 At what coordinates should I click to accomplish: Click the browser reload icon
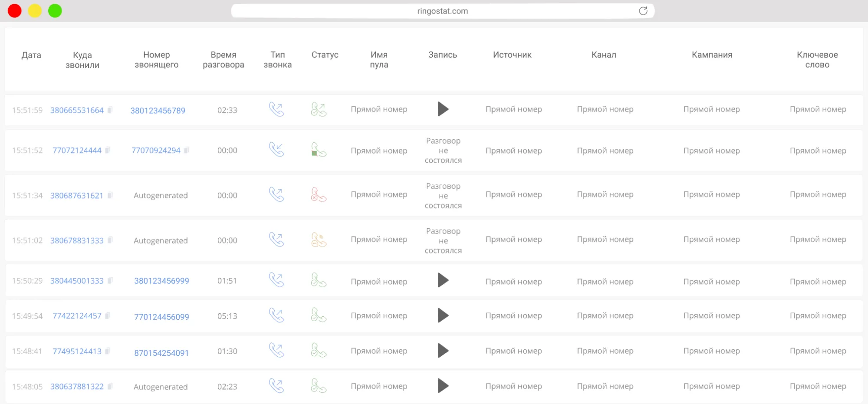tap(643, 11)
